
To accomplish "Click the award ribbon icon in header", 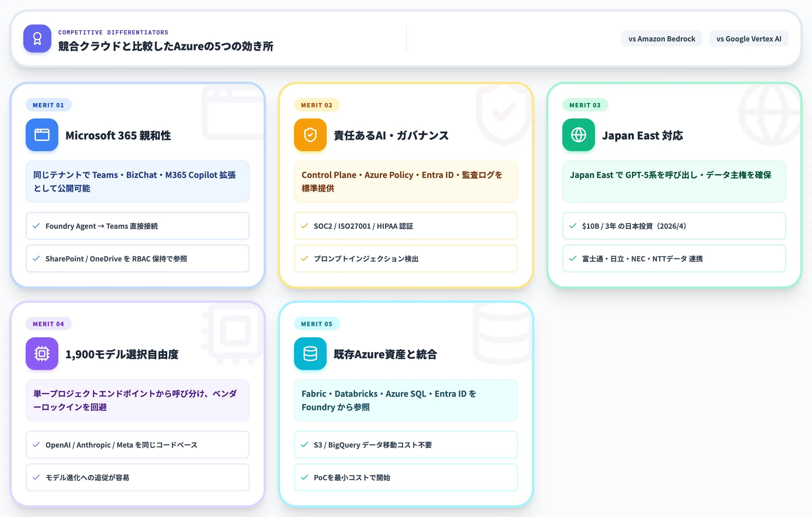I will [37, 39].
